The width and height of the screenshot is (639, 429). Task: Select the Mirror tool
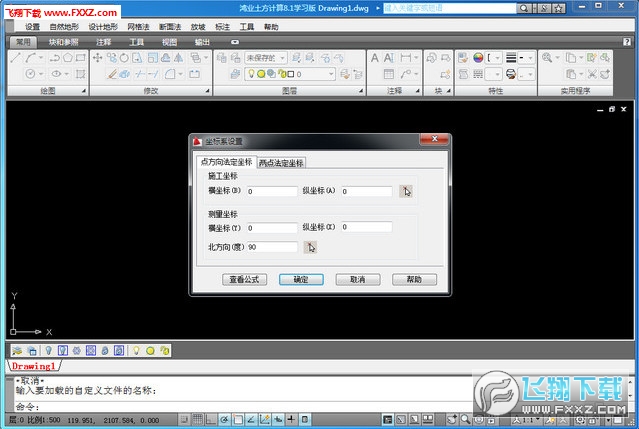(x=178, y=58)
